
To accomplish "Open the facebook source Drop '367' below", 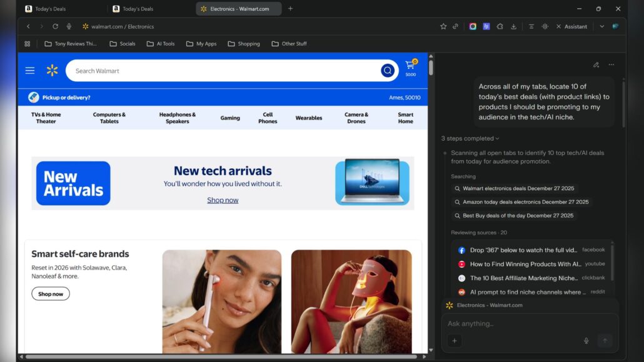I will coord(531,250).
